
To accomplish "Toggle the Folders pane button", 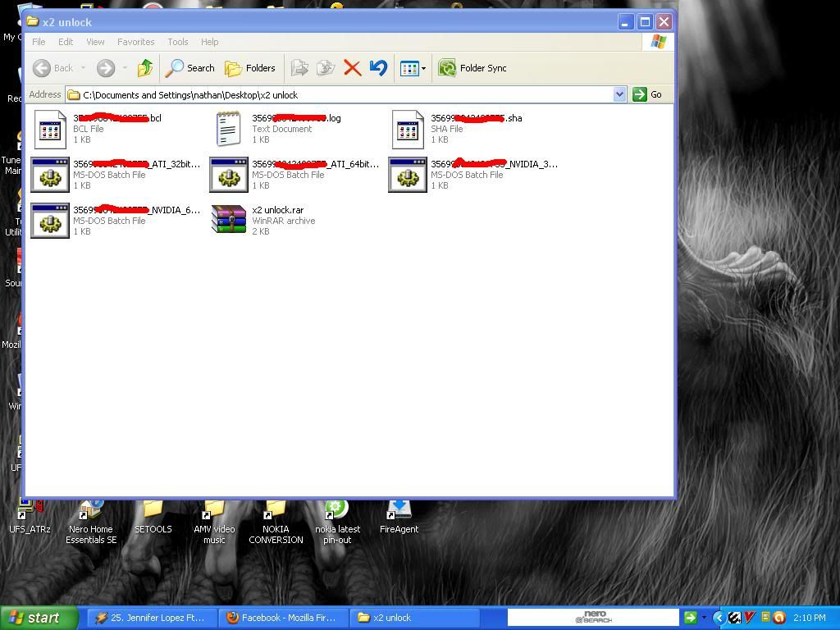I will [x=250, y=68].
